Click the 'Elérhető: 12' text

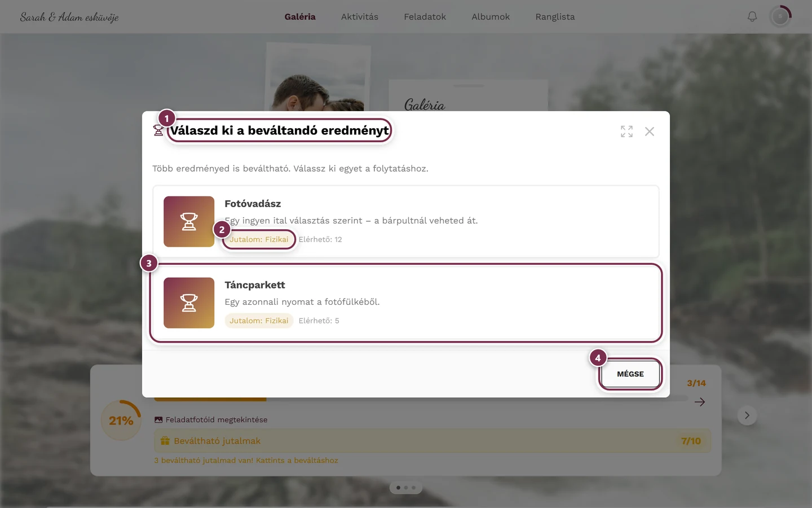click(320, 239)
